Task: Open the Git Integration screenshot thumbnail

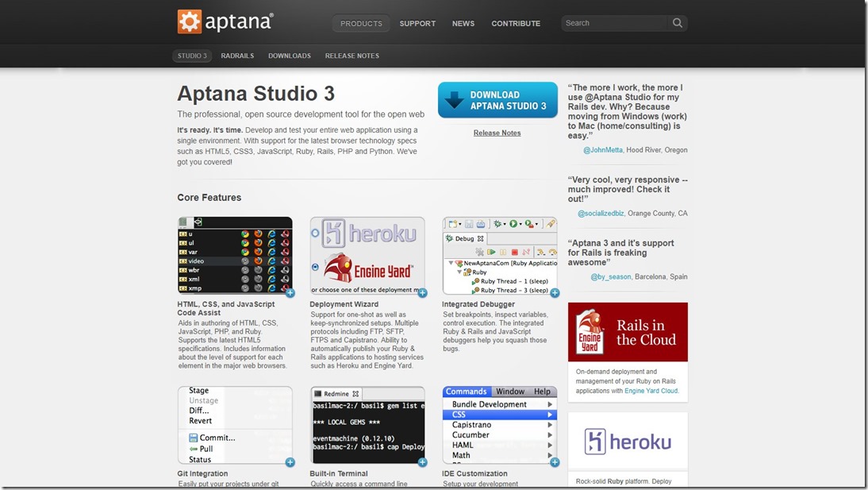Action: point(235,425)
